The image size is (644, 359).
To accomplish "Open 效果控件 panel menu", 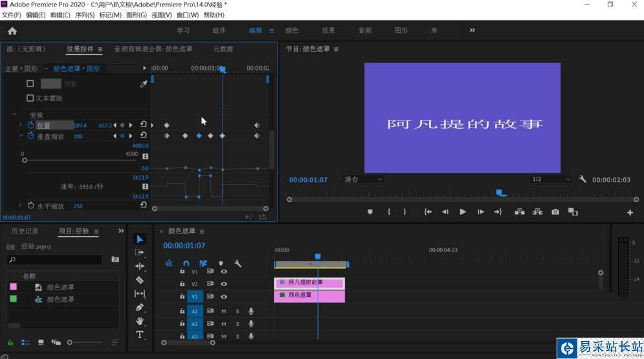I will click(x=100, y=49).
